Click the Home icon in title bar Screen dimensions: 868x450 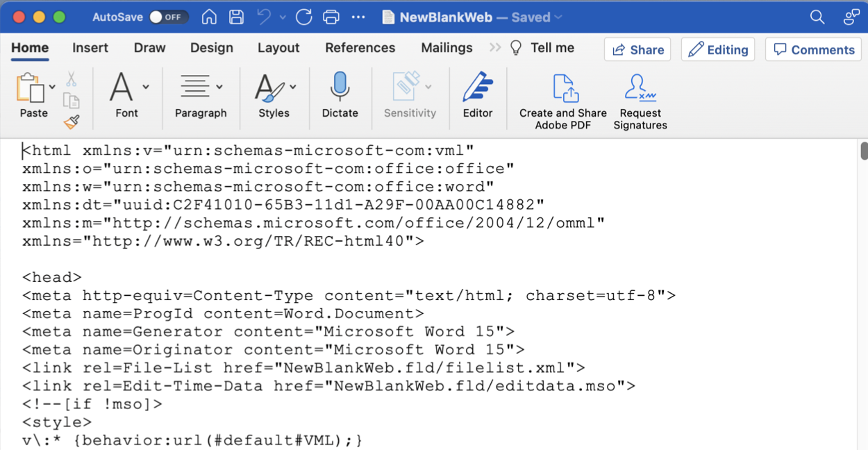(209, 17)
